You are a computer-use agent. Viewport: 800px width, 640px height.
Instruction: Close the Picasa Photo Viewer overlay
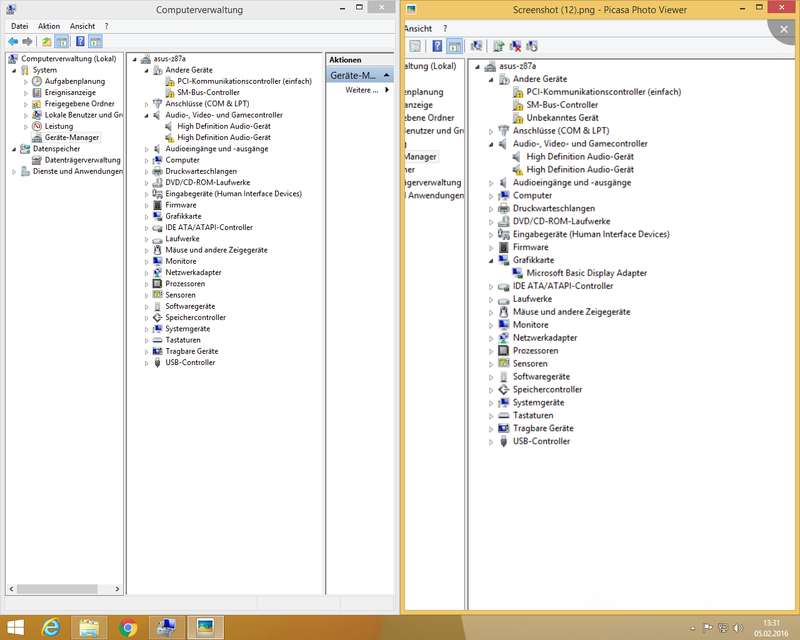click(786, 26)
